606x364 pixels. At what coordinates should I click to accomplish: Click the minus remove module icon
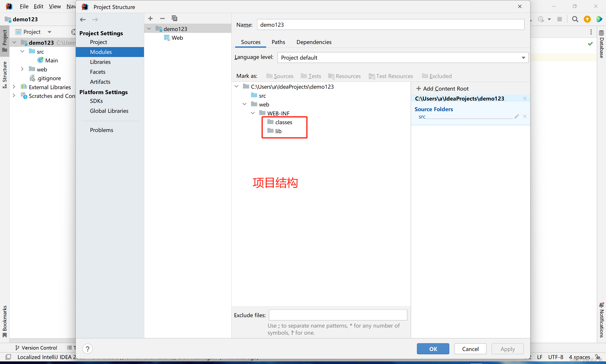(162, 18)
